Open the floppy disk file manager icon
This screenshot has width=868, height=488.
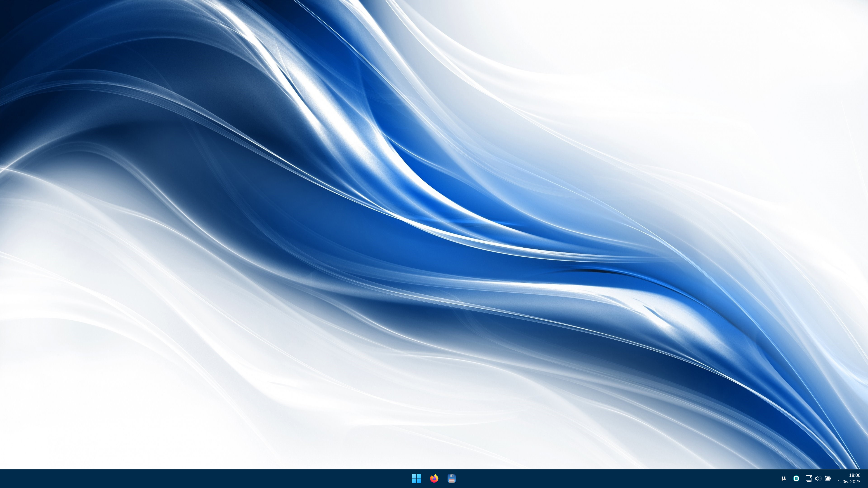point(452,478)
